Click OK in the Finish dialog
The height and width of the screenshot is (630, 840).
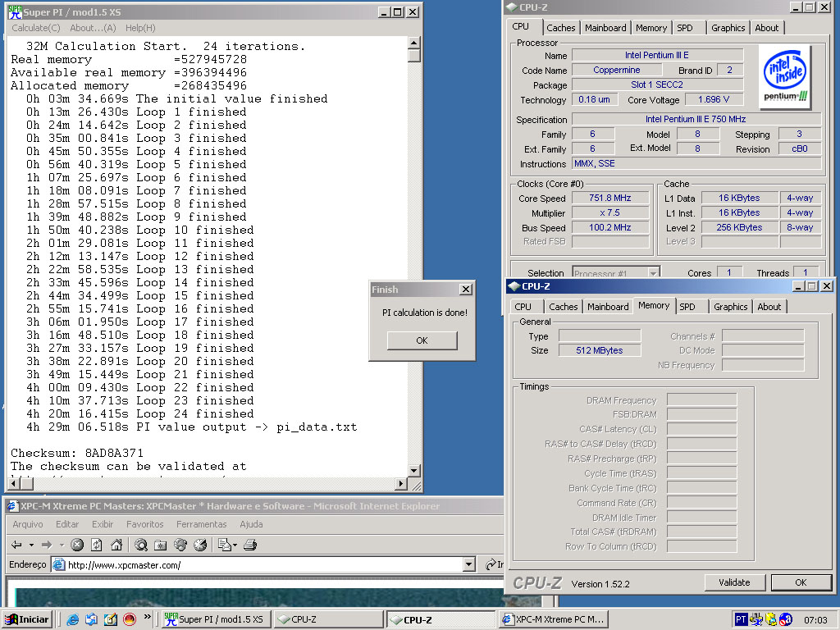click(422, 340)
